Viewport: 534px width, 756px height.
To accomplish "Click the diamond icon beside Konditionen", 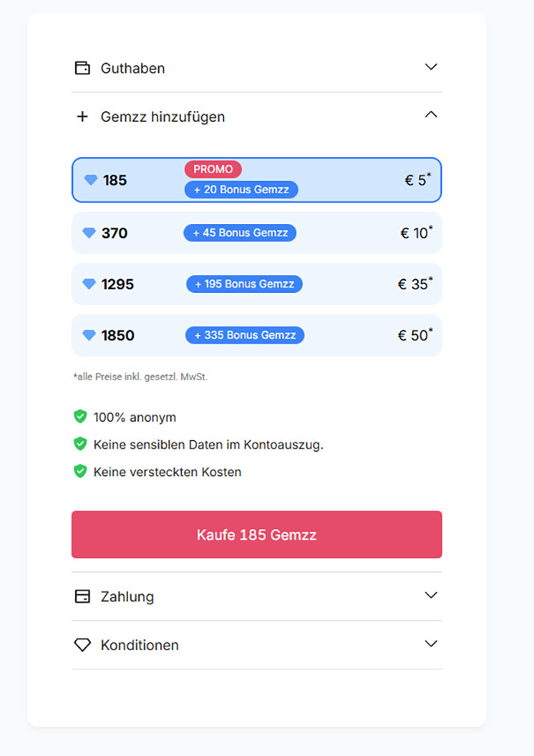I will (x=82, y=646).
